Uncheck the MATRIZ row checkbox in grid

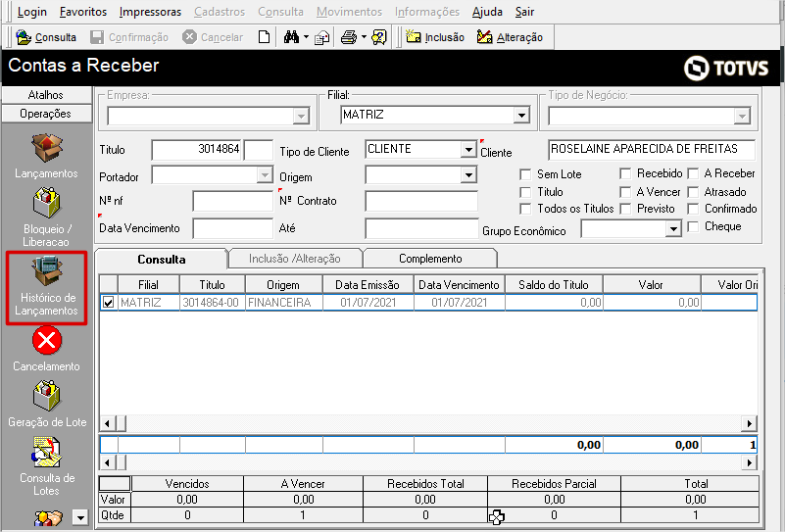pos(108,303)
